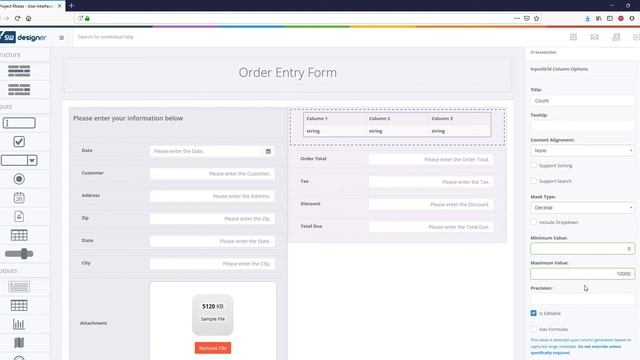Focus the Maximum Value field showing 10000
The image size is (640, 360).
[x=582, y=274]
